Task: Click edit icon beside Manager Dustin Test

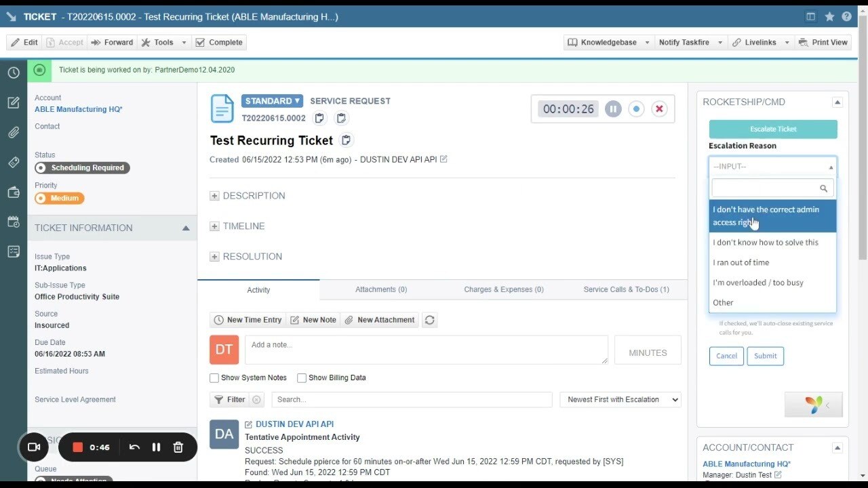Action: coord(778,475)
